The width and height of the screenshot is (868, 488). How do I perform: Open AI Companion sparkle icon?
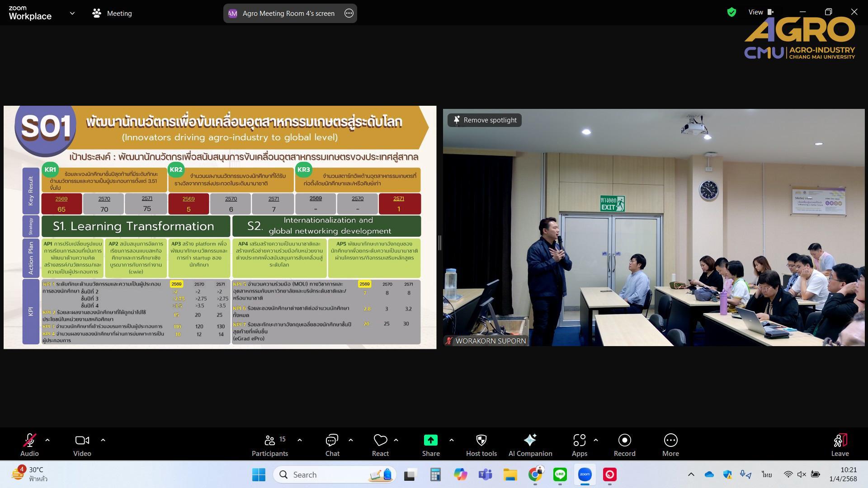click(530, 440)
